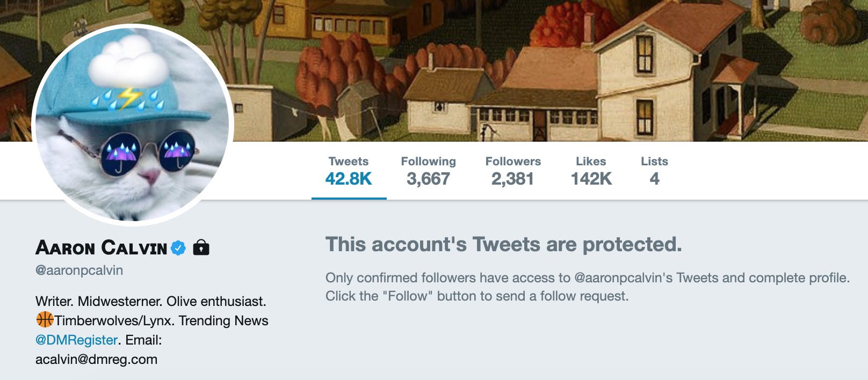
Task: Select the Tweets tab
Action: [x=349, y=171]
